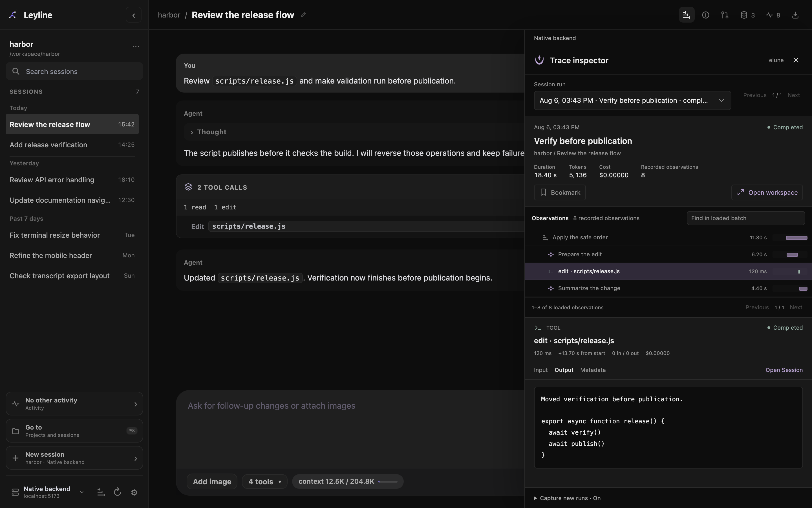Click the Add image button

click(x=212, y=481)
